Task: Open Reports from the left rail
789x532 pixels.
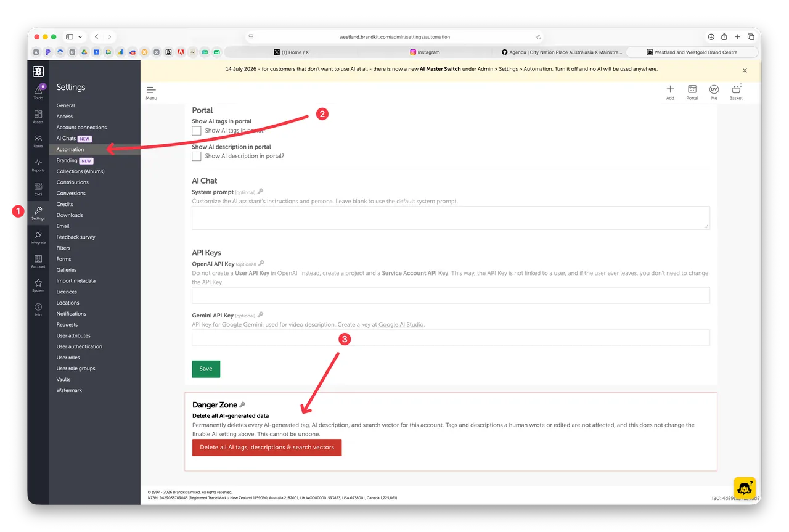Action: [38, 165]
